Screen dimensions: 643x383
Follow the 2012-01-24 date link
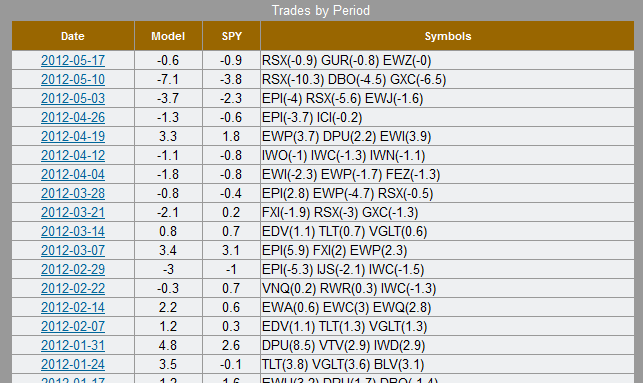(x=73, y=364)
